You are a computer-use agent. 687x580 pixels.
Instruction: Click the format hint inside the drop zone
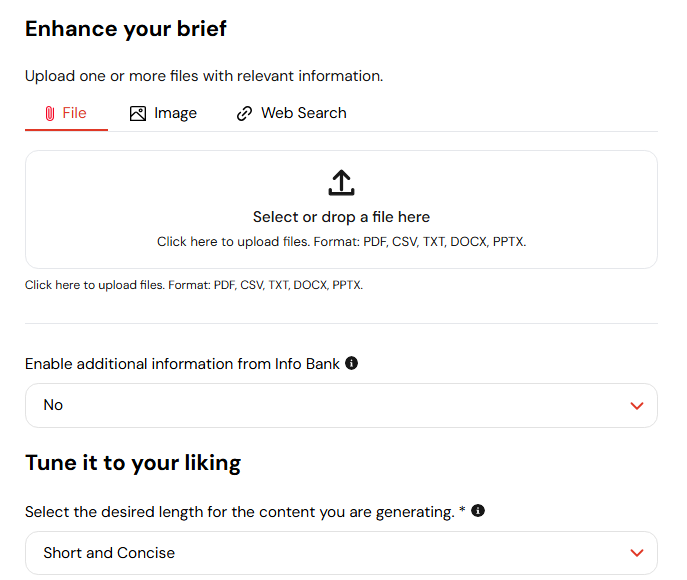[341, 242]
